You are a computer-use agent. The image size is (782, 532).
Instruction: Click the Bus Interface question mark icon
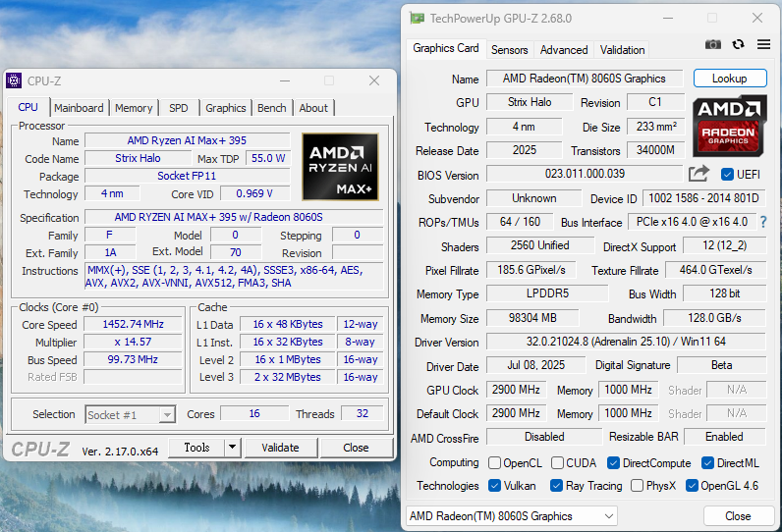[x=762, y=222]
